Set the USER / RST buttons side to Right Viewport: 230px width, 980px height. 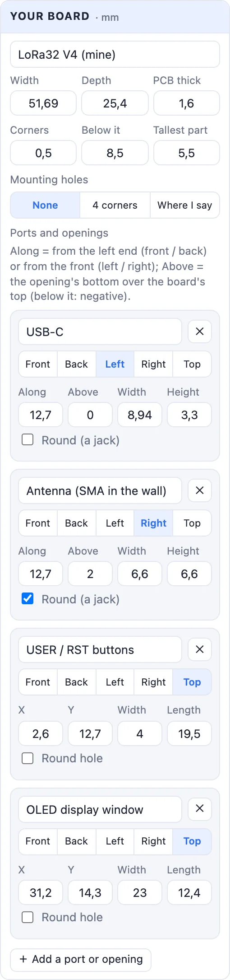(x=153, y=682)
